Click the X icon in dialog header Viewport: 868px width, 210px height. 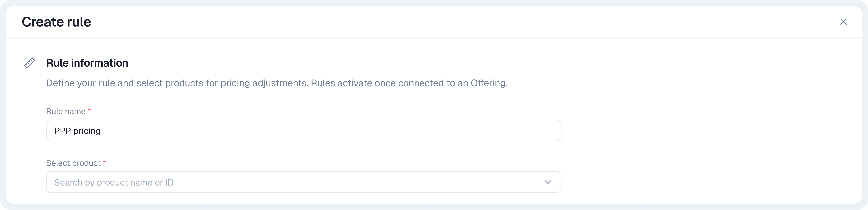(x=843, y=22)
